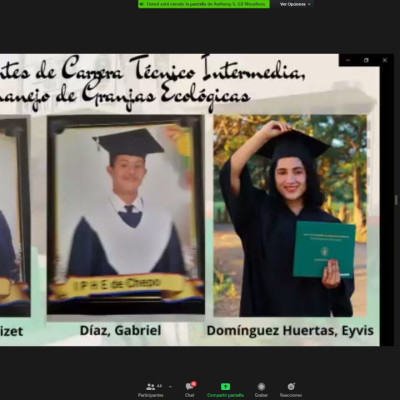
Task: Close the shared presentation window
Action: click(x=385, y=60)
